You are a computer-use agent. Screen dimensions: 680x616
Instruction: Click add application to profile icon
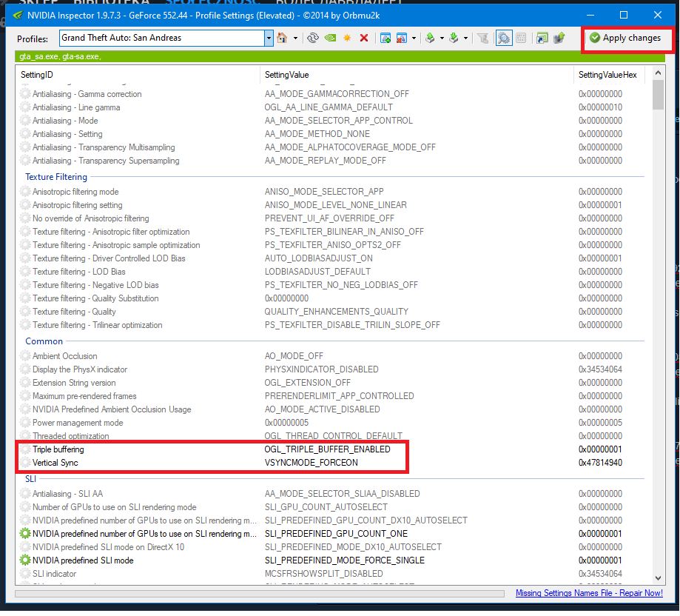386,38
